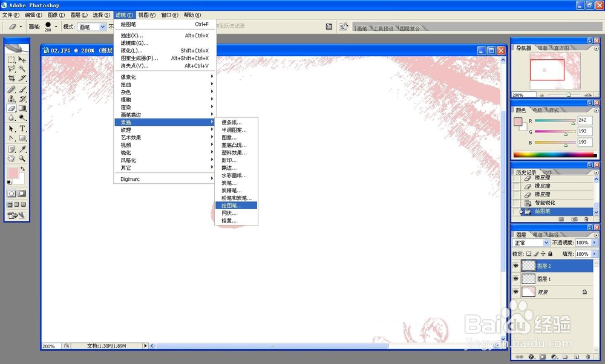The width and height of the screenshot is (605, 364).
Task: Switch to the 通道 tab
Action: tap(537, 235)
